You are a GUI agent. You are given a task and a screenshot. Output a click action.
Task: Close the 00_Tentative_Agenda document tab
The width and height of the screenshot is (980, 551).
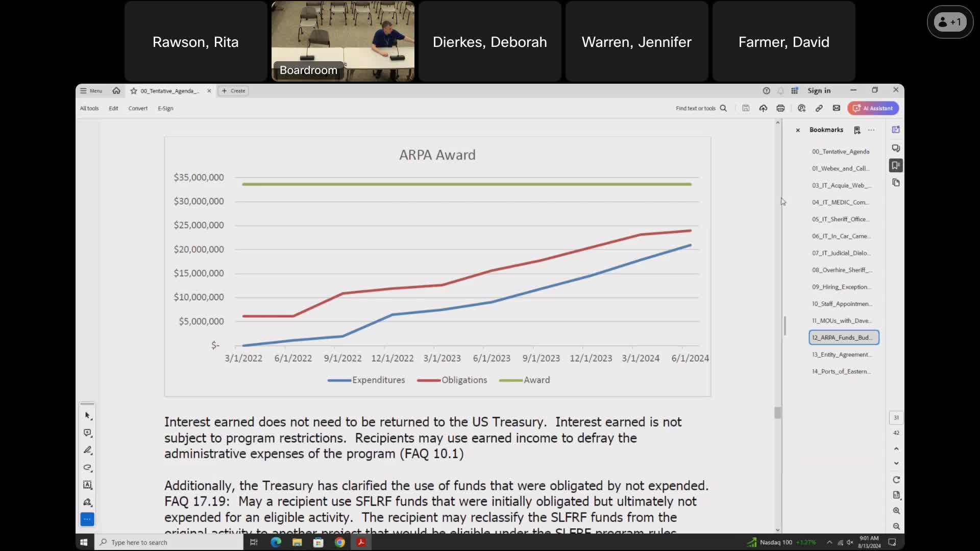(x=209, y=91)
